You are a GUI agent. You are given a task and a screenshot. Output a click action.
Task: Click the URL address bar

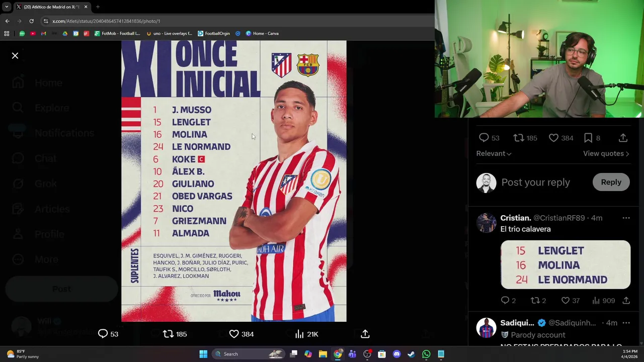[x=236, y=21]
